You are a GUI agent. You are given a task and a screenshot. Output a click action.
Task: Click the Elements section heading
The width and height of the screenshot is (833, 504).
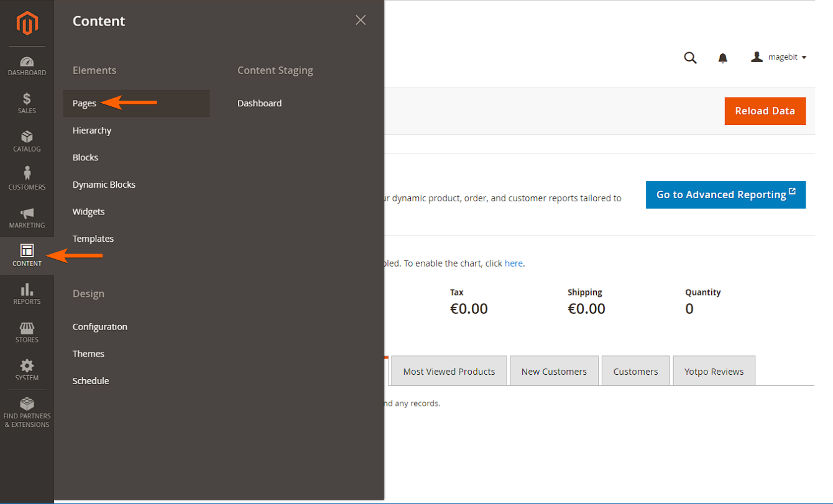94,70
